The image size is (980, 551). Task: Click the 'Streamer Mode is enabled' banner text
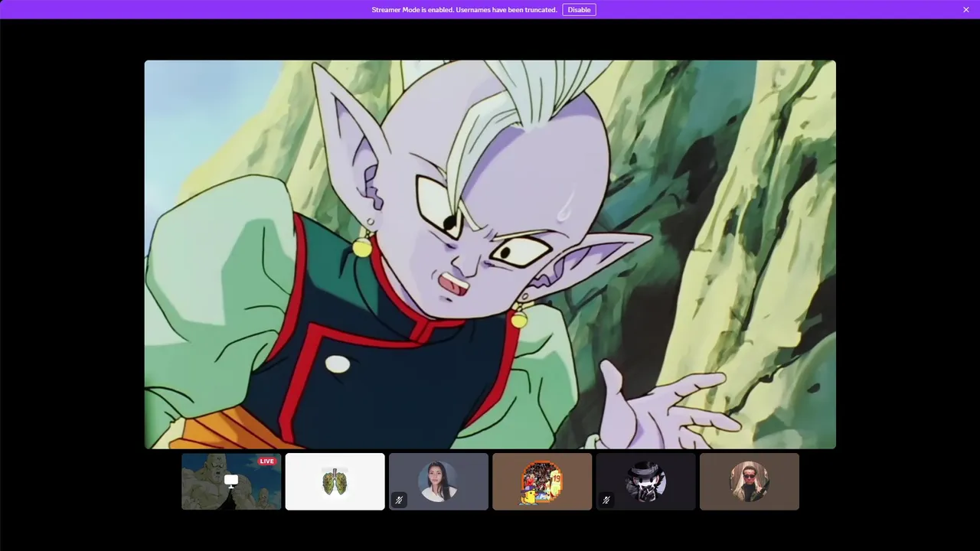point(464,10)
